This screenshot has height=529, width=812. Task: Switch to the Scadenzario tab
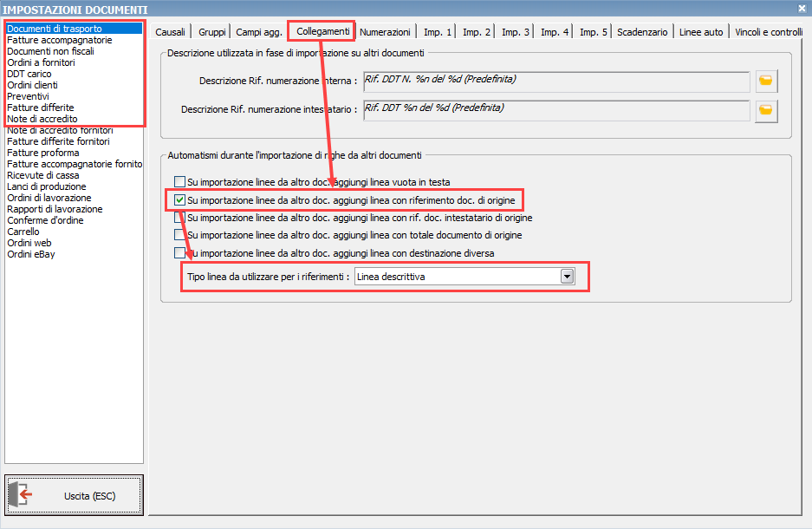click(x=642, y=32)
